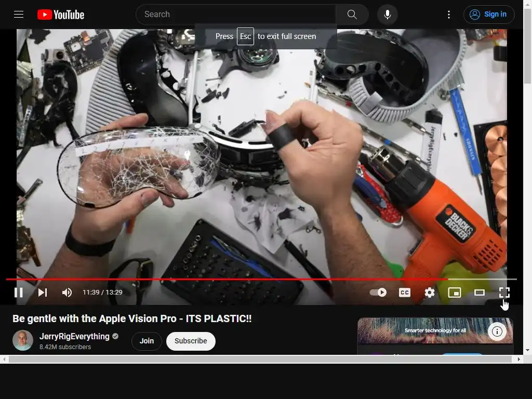
Task: Start voice search with microphone icon
Action: tap(388, 15)
